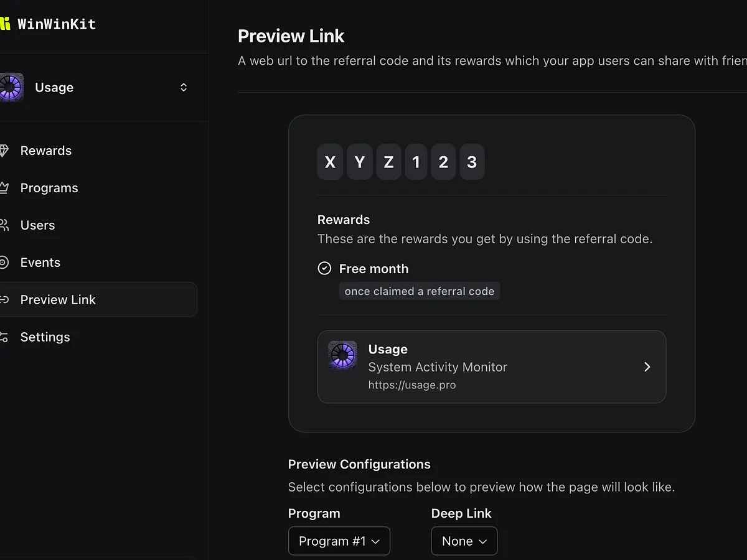Select Preview Link in the sidebar
Image resolution: width=747 pixels, height=560 pixels.
click(x=58, y=300)
